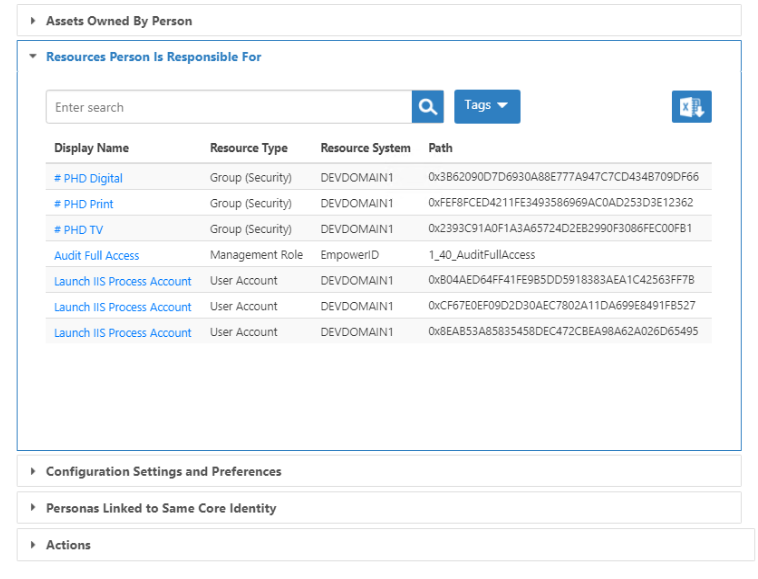The width and height of the screenshot is (758, 579).
Task: Expand Configuration Settings and Preferences section
Action: coord(163,472)
